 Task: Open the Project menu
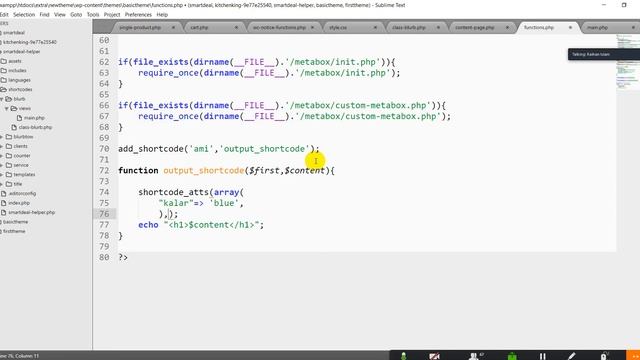(x=112, y=15)
